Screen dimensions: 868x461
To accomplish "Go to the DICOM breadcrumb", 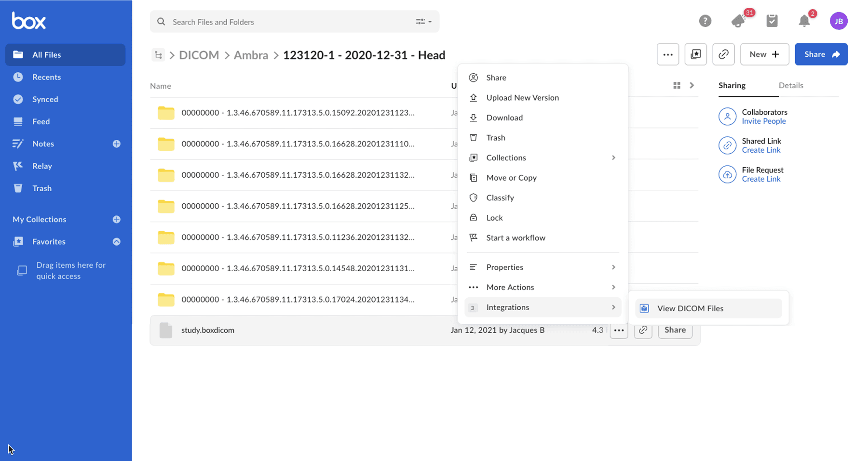I will pos(199,55).
